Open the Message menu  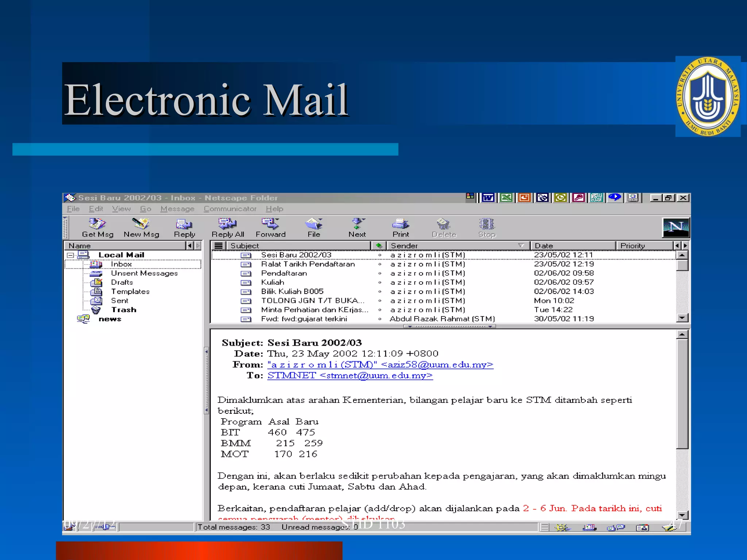tap(177, 209)
